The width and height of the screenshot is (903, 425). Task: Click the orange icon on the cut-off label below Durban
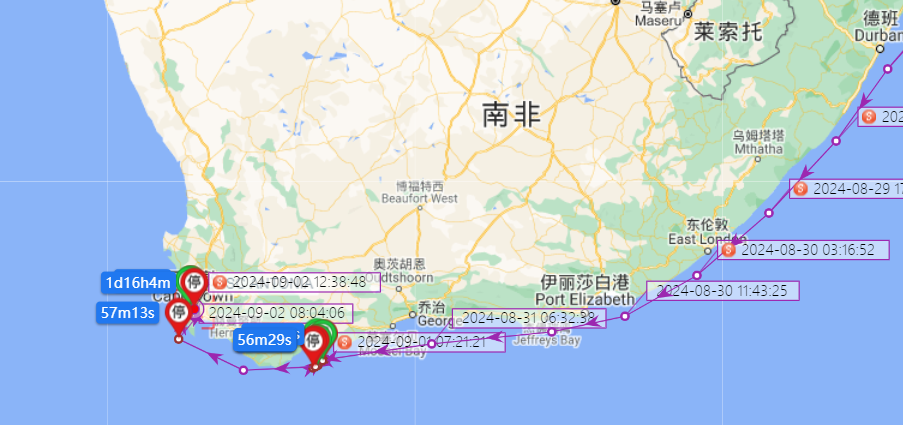(869, 117)
